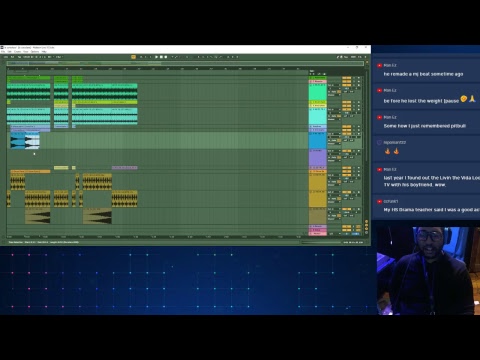Select the top green track header
This screenshot has height=360, width=480.
click(x=318, y=78)
